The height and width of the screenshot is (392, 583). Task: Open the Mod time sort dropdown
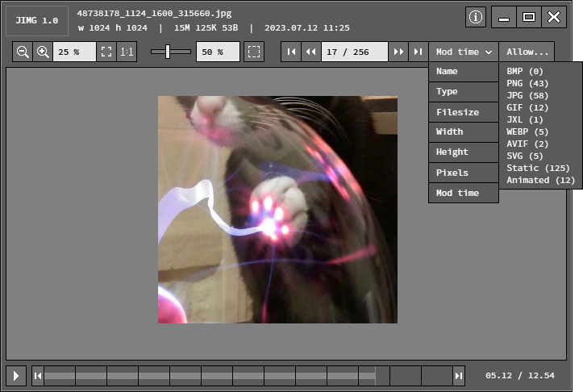coord(464,52)
